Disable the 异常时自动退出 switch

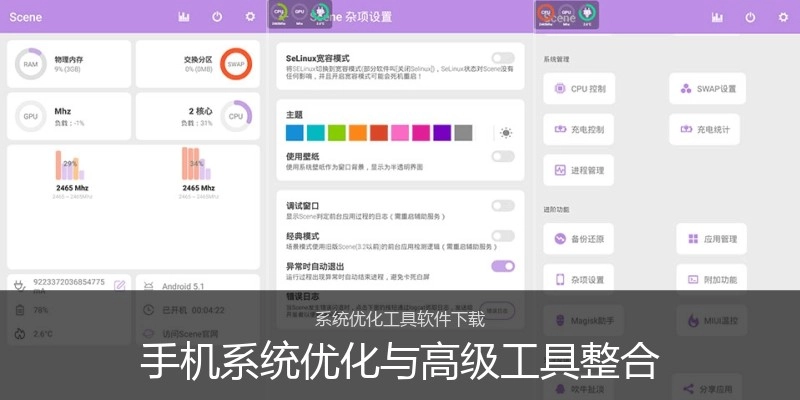pyautogui.click(x=503, y=266)
